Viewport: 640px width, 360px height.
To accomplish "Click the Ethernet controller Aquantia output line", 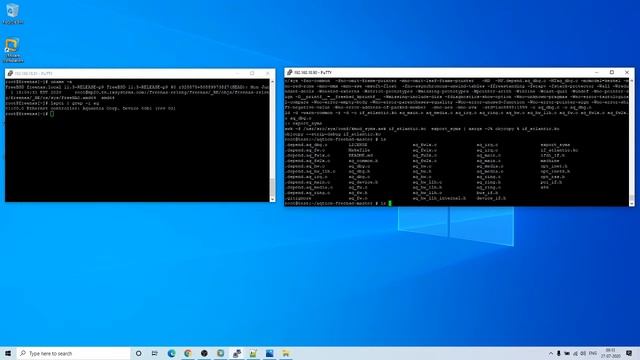I will pos(91,109).
